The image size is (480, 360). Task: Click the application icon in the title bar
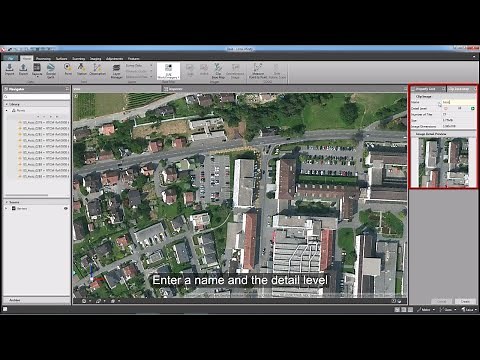(x=3, y=49)
